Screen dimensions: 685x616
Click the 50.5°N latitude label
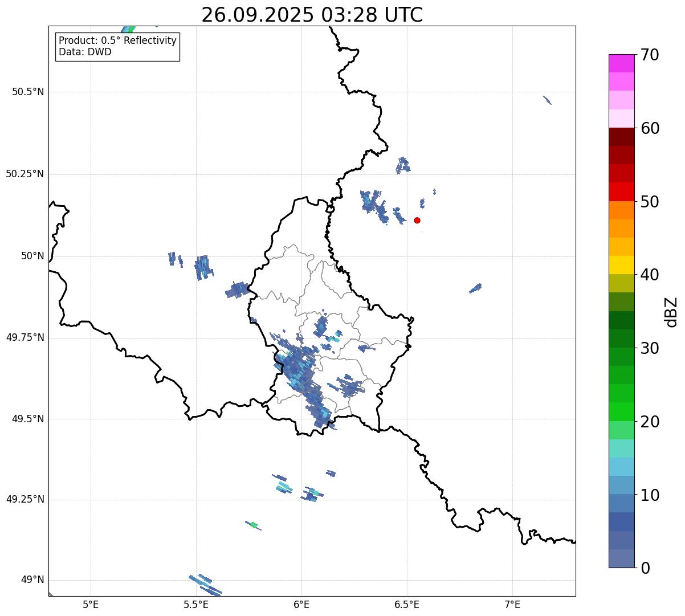pyautogui.click(x=27, y=92)
